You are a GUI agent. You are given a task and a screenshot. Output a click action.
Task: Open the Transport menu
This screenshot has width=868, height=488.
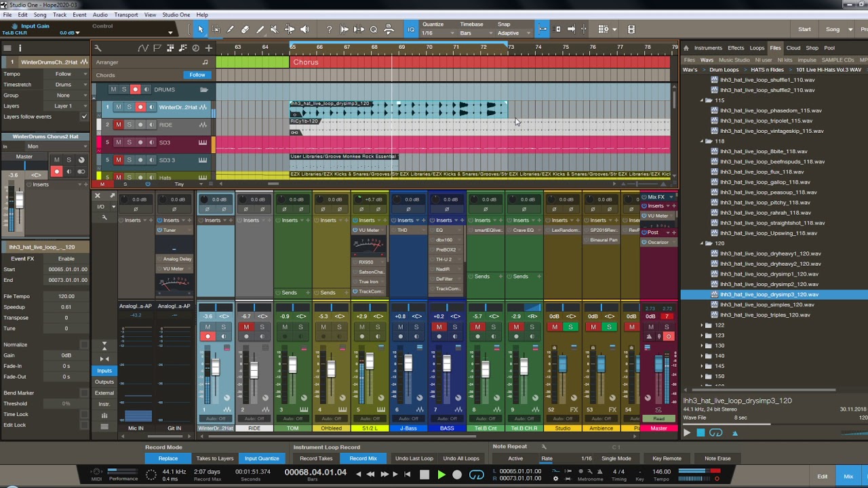click(126, 15)
